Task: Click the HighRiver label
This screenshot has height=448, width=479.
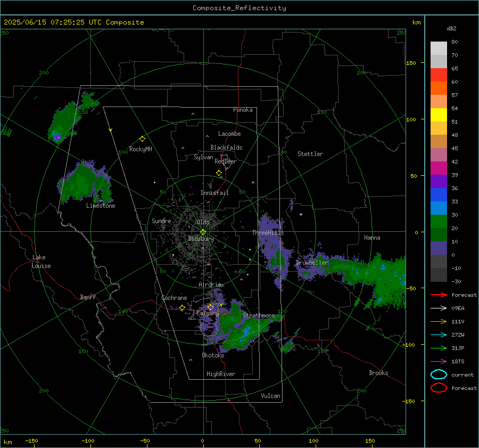Action: click(221, 374)
